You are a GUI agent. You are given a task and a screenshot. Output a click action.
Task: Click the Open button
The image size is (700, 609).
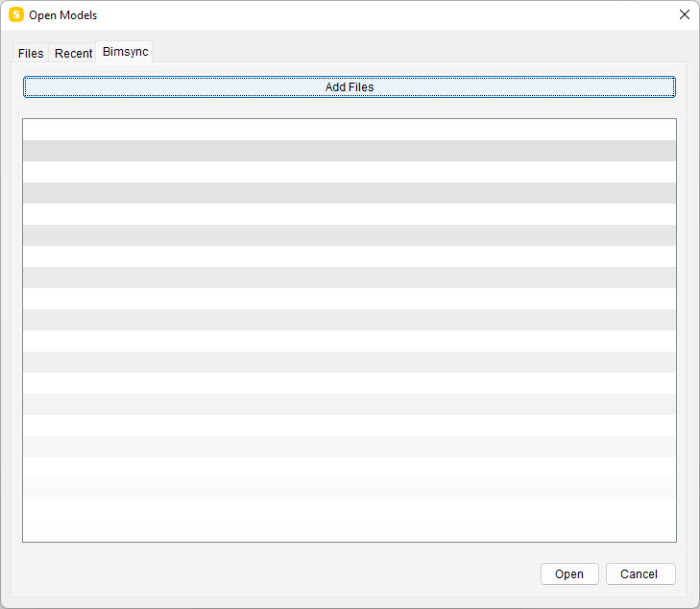point(569,574)
